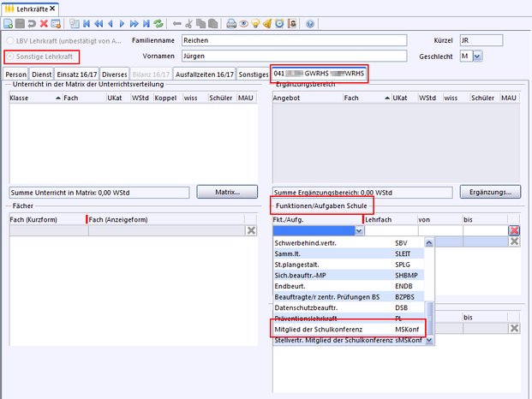
Task: Click the new record toolbar icon
Action: 9,24
